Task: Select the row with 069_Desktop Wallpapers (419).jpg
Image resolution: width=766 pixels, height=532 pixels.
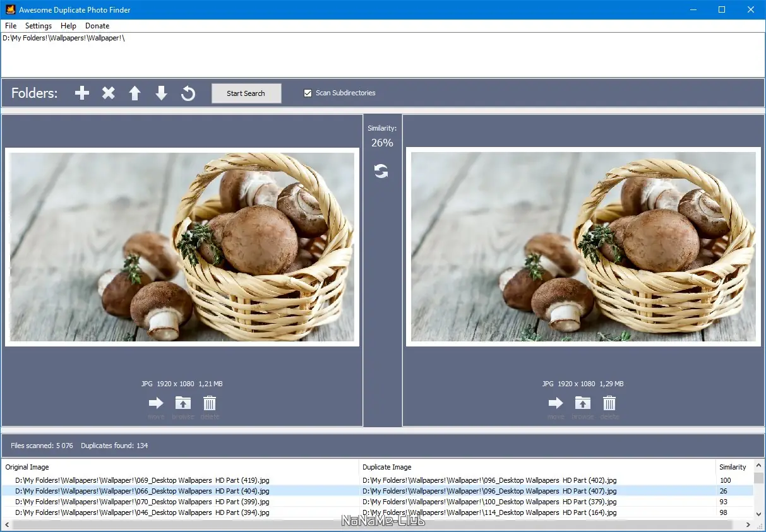Action: coord(142,480)
